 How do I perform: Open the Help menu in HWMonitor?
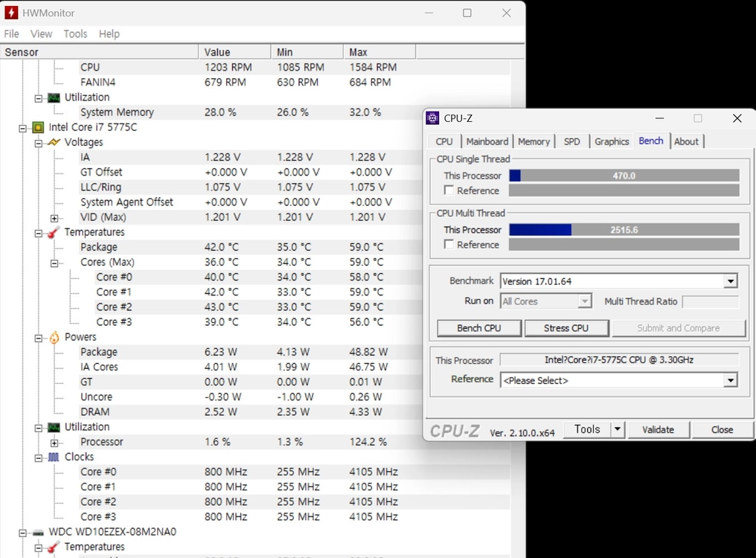tap(109, 33)
